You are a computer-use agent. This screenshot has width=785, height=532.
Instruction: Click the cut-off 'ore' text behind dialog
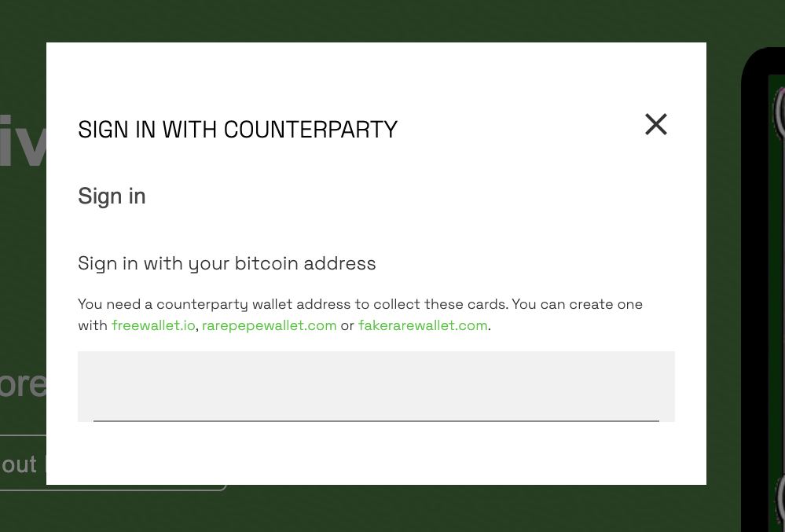click(x=23, y=384)
